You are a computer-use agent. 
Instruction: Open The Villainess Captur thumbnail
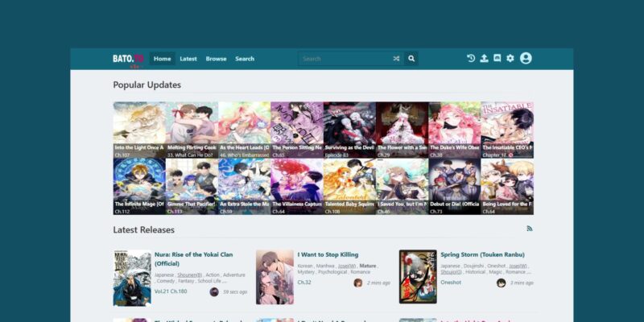click(297, 187)
